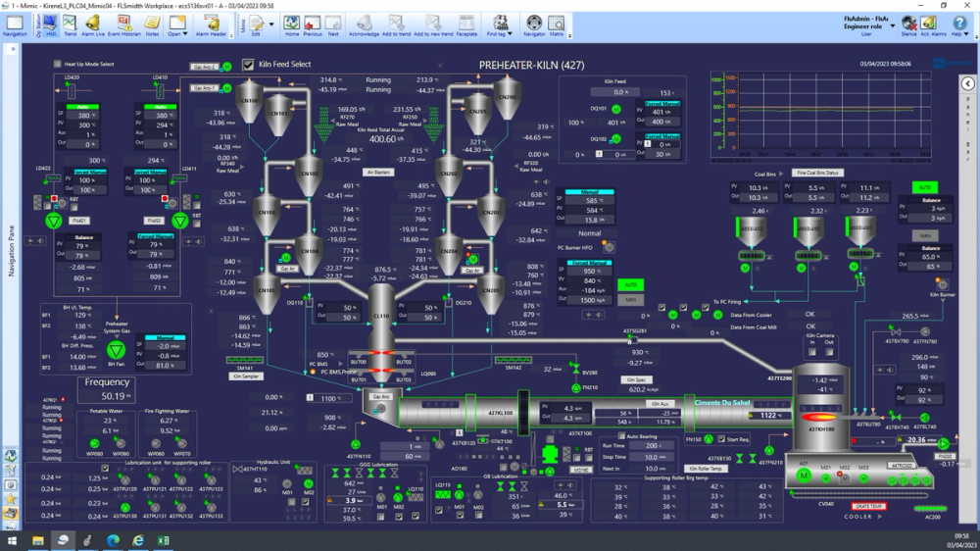Click the GRATE TEMP button
Viewport: 980px width, 551px height.
point(868,506)
